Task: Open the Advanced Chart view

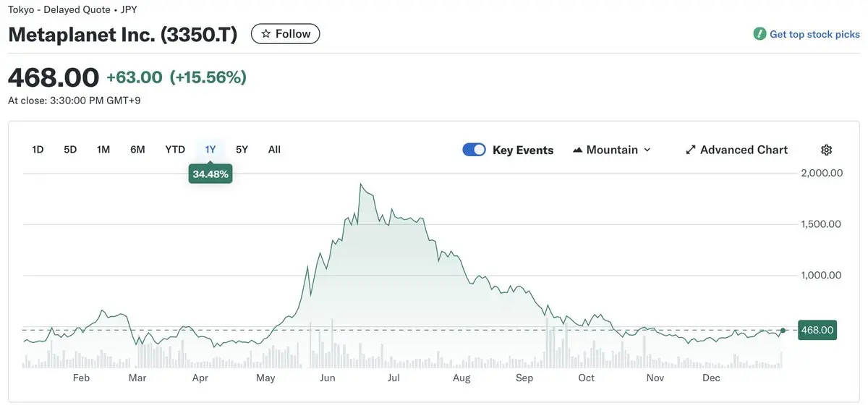Action: click(x=744, y=150)
